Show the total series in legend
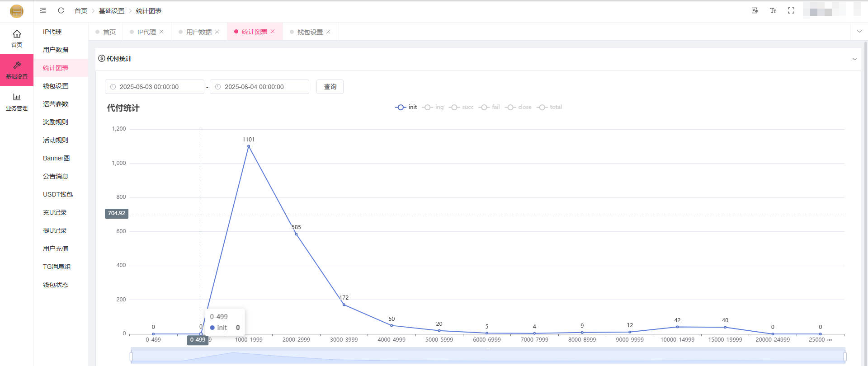868x366 pixels. pos(549,107)
